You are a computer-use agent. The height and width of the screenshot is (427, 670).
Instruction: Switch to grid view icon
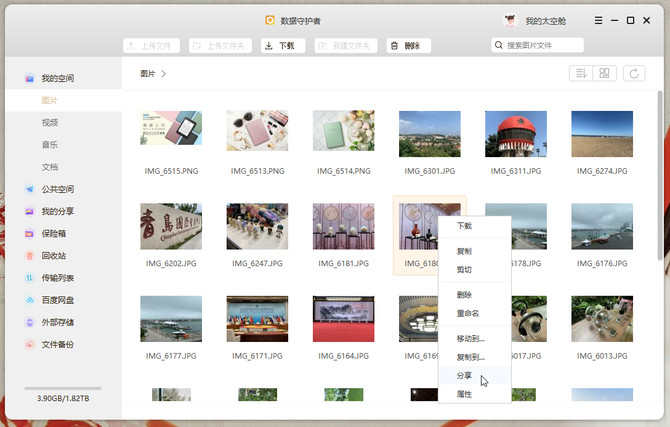point(604,74)
